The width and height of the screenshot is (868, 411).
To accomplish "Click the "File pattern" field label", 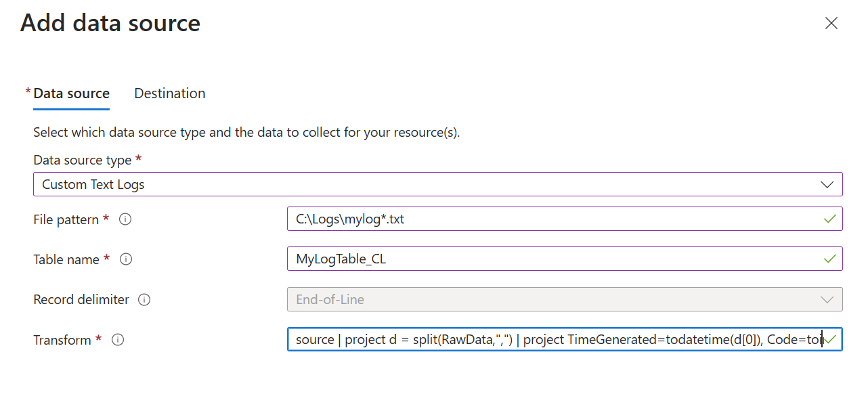I will point(66,219).
